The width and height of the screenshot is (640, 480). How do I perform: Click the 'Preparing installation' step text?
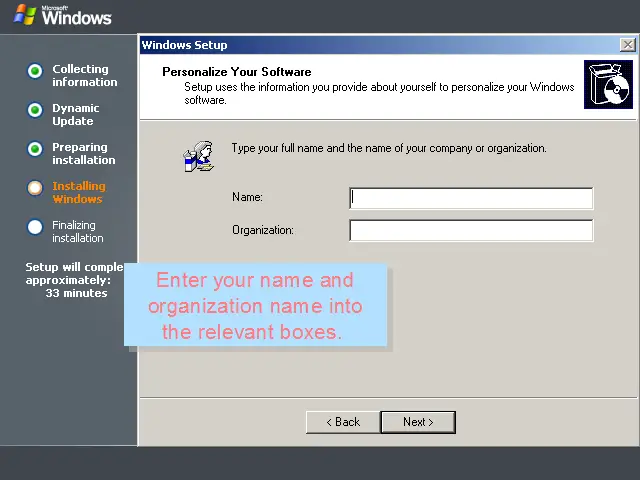(84, 153)
